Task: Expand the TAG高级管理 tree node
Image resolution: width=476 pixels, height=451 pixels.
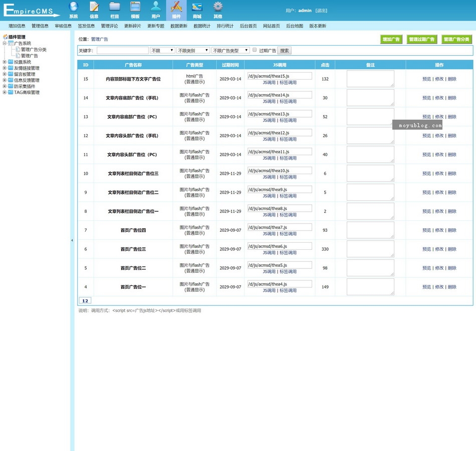Action: coord(5,92)
